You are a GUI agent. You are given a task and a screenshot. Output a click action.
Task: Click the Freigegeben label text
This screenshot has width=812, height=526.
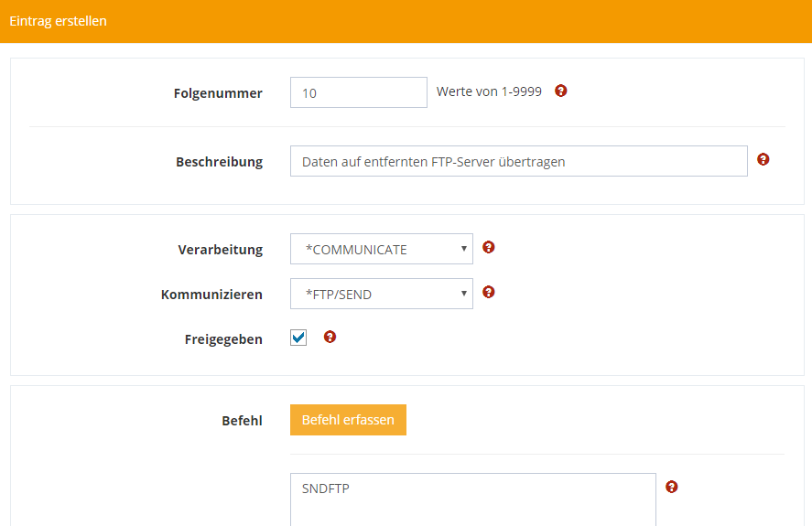223,339
